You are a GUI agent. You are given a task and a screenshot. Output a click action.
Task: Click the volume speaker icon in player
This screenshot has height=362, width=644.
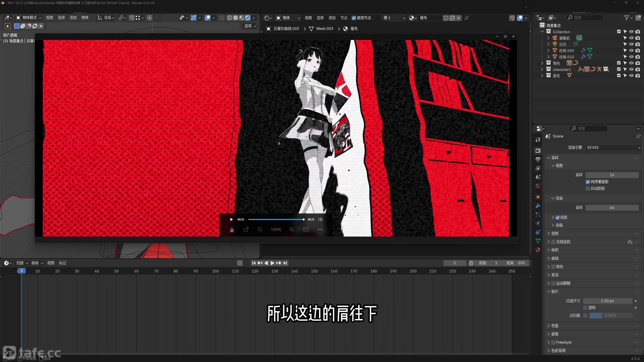click(x=320, y=219)
